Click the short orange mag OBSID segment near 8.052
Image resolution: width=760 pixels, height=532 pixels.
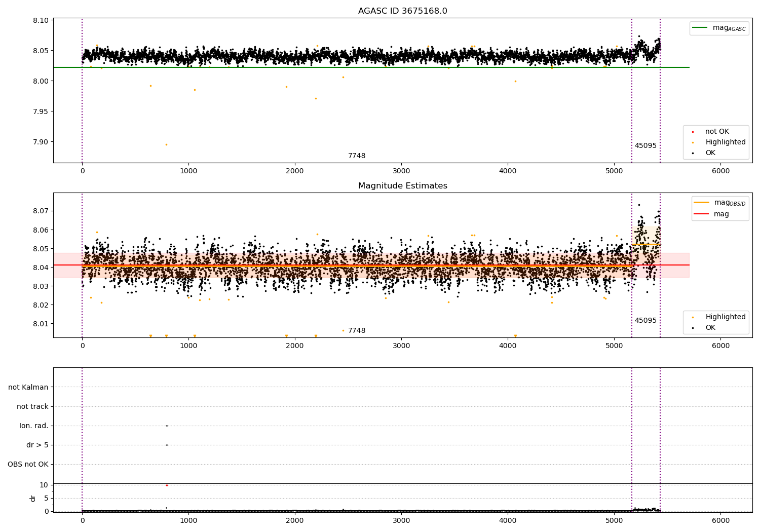pyautogui.click(x=646, y=245)
